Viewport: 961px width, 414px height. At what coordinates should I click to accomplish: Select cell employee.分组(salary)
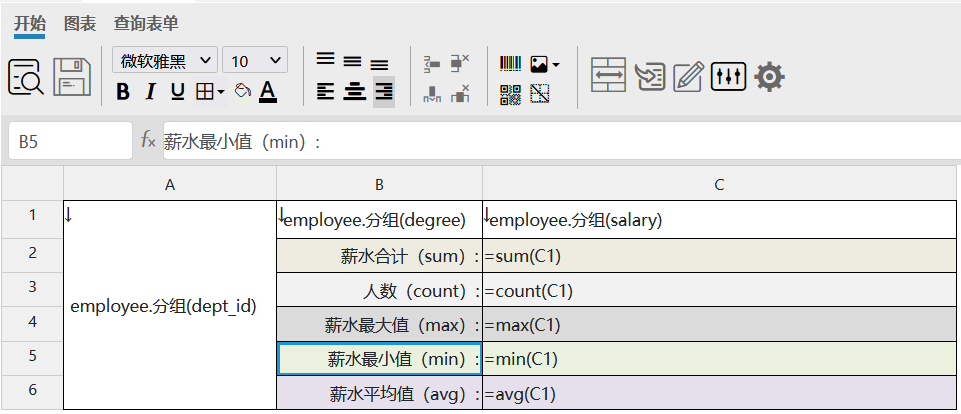(x=720, y=220)
